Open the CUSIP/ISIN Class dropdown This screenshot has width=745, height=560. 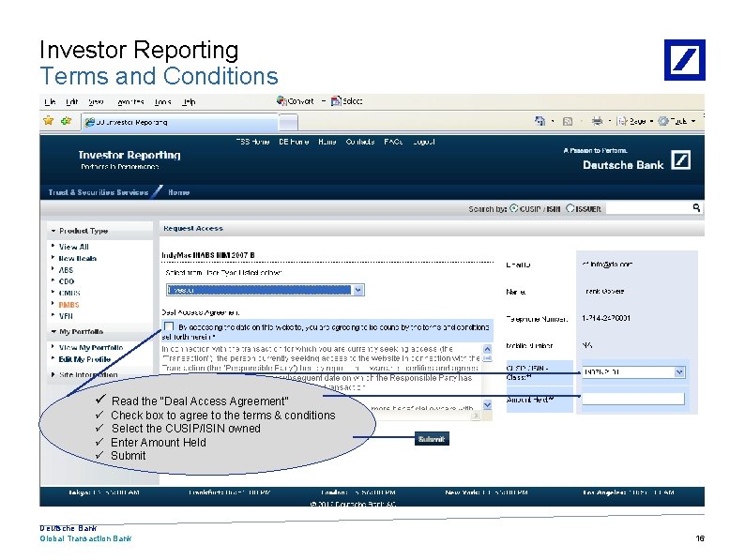point(633,371)
